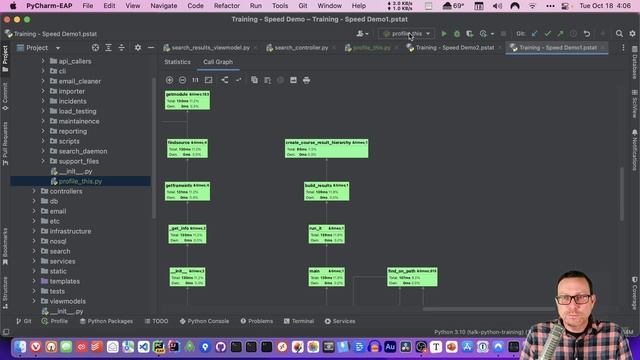Open Project panel options gear
640x360 pixels.
point(138,48)
